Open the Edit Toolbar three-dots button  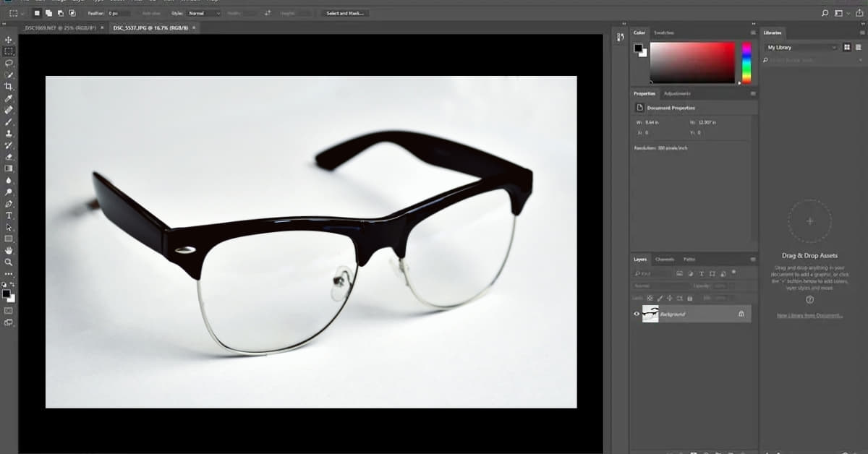tap(9, 273)
